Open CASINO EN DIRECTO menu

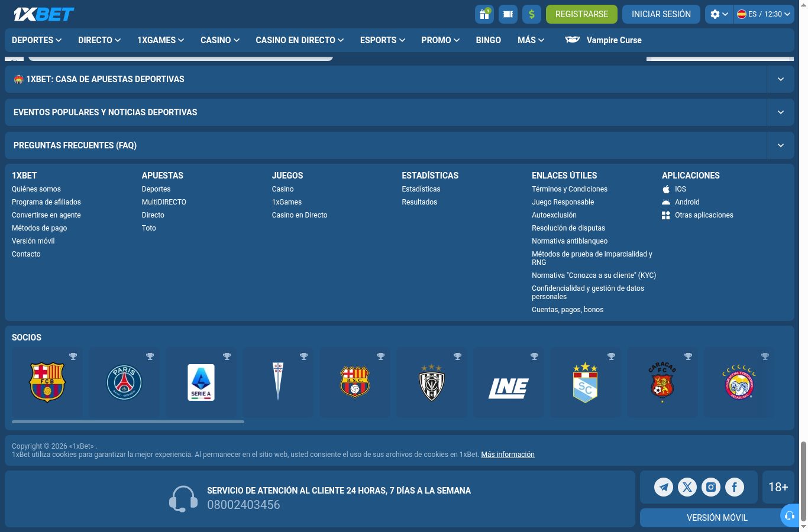(300, 40)
